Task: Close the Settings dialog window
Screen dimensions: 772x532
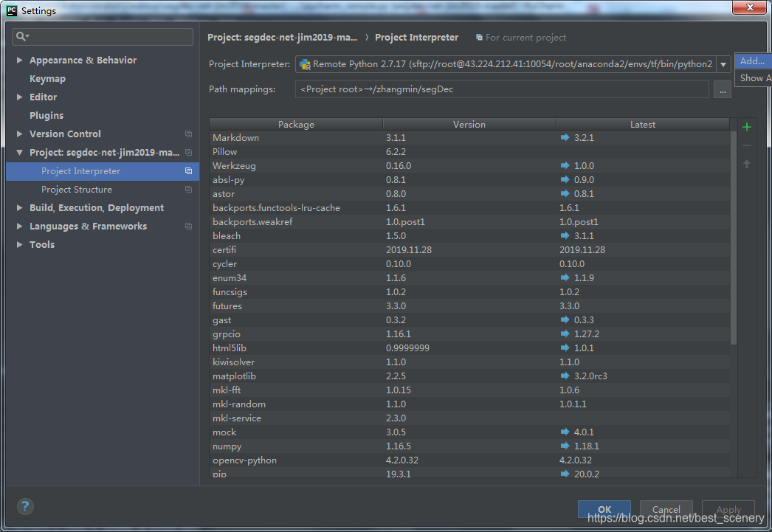Action: [x=749, y=7]
